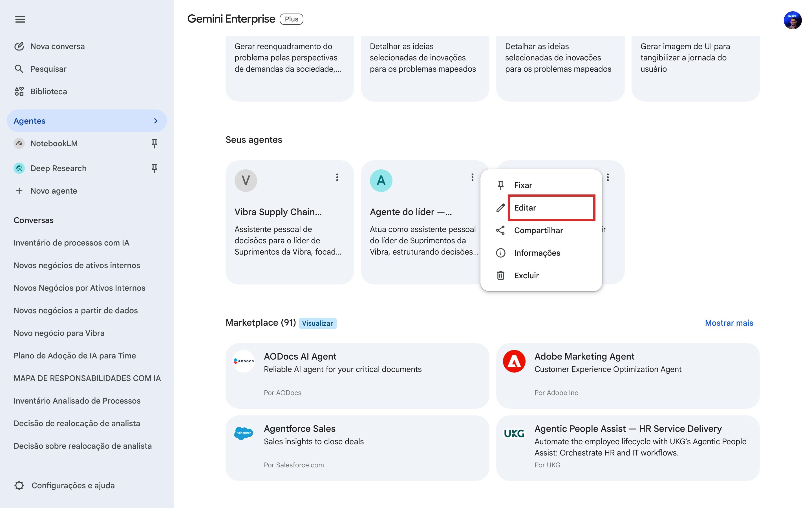Open Agentic People Assist card

pyautogui.click(x=628, y=448)
